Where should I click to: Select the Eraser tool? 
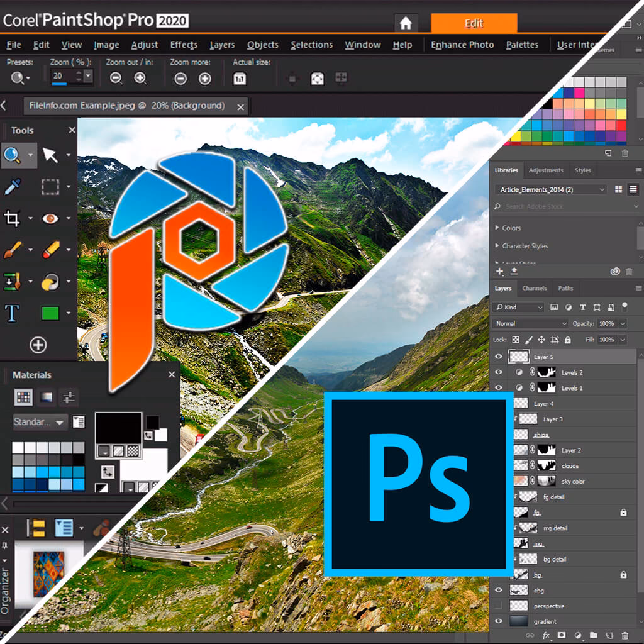click(x=50, y=250)
